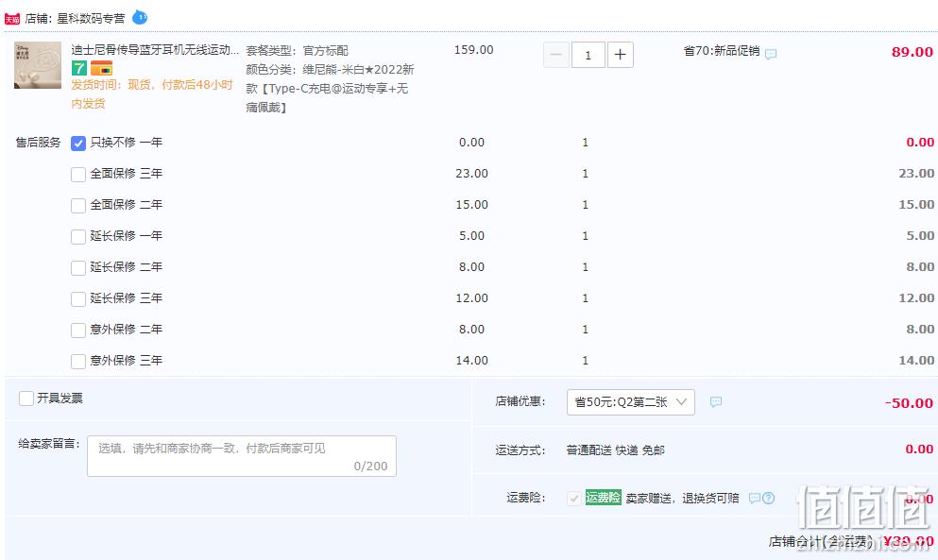Enable the 延长保修 一年 option
Viewport: 938px width, 560px height.
coord(78,236)
